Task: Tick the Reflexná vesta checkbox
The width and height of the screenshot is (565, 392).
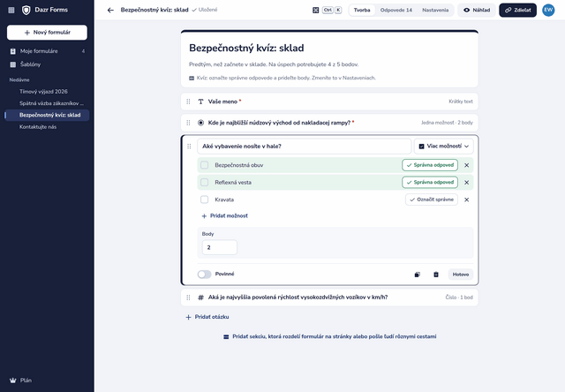Action: pyautogui.click(x=204, y=182)
